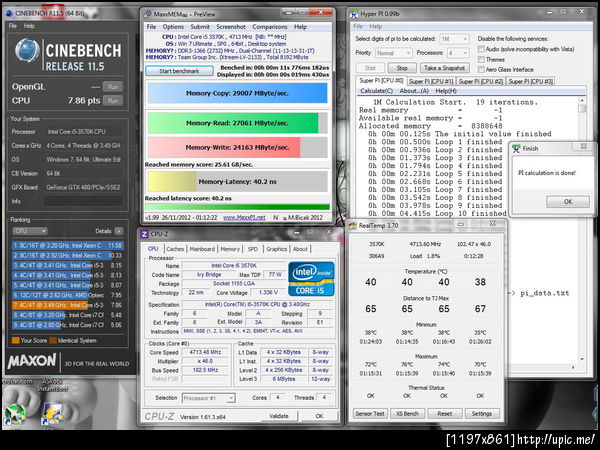Open the digits of pi dropdown
600x450 pixels.
(454, 39)
